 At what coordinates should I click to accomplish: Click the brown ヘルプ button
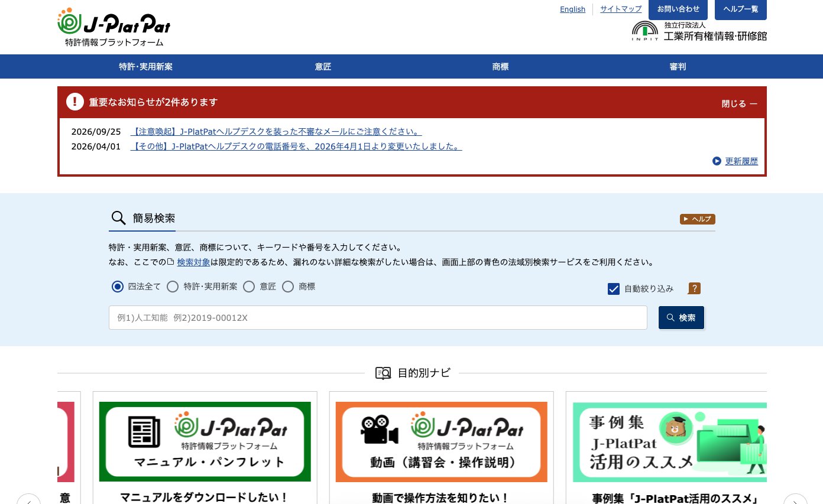698,219
